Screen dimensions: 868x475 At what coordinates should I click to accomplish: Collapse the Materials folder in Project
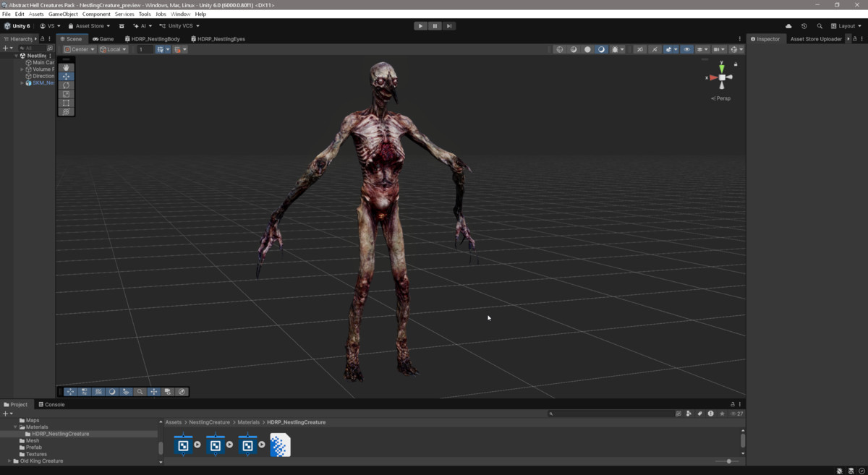pos(15,427)
